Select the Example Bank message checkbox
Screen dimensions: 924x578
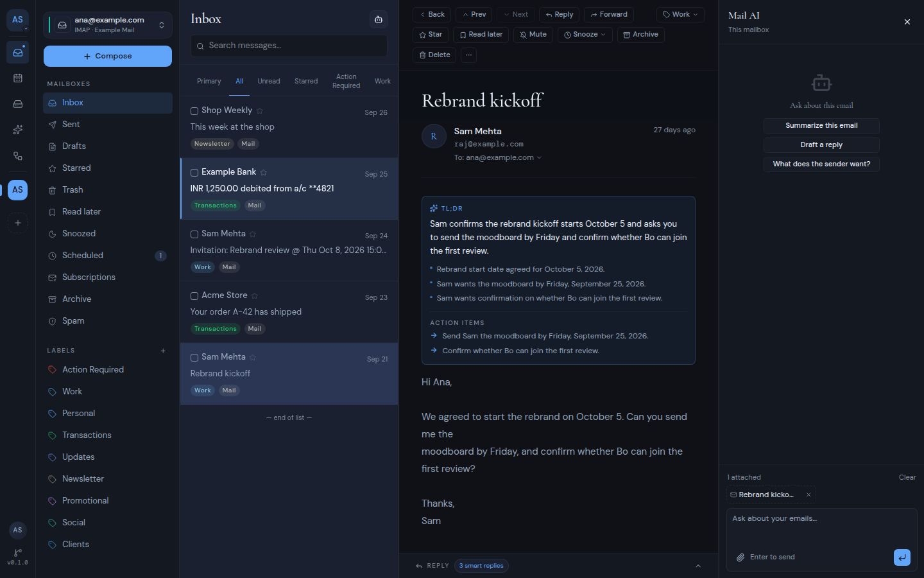click(x=194, y=173)
